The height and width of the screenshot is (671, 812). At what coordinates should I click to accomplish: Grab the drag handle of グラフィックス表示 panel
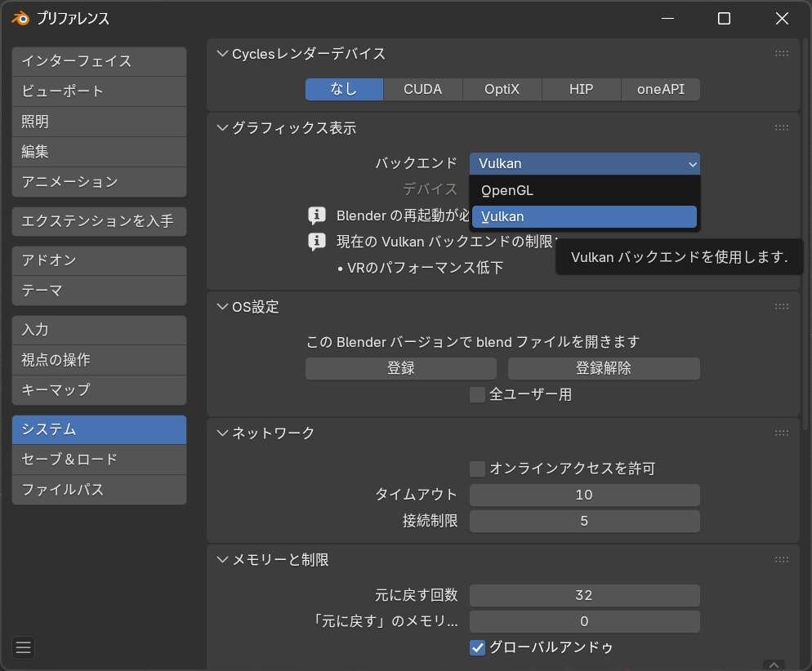(782, 128)
